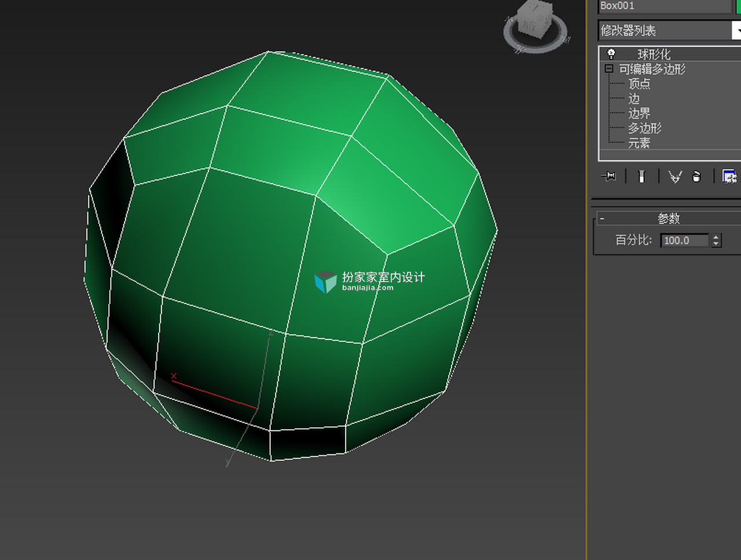Remove modifier using the trash can icon
Screen dimensions: 741x560
[696, 177]
